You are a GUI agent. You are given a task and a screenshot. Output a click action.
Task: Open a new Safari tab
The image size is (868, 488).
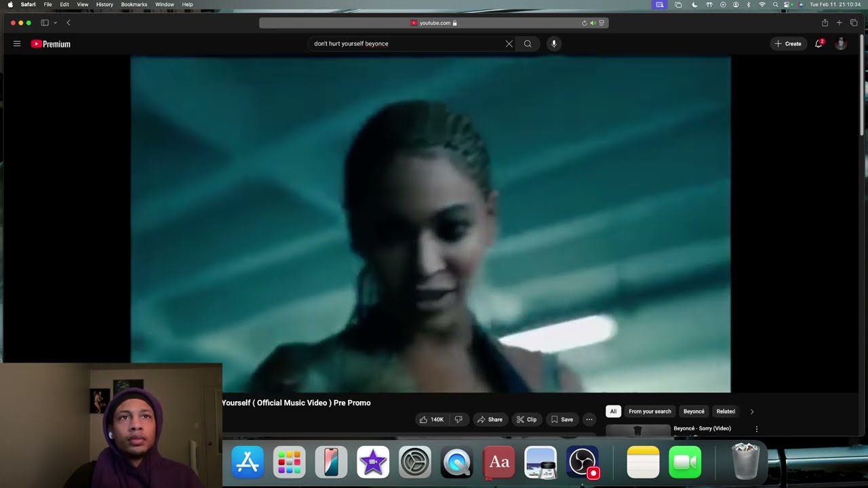(839, 23)
